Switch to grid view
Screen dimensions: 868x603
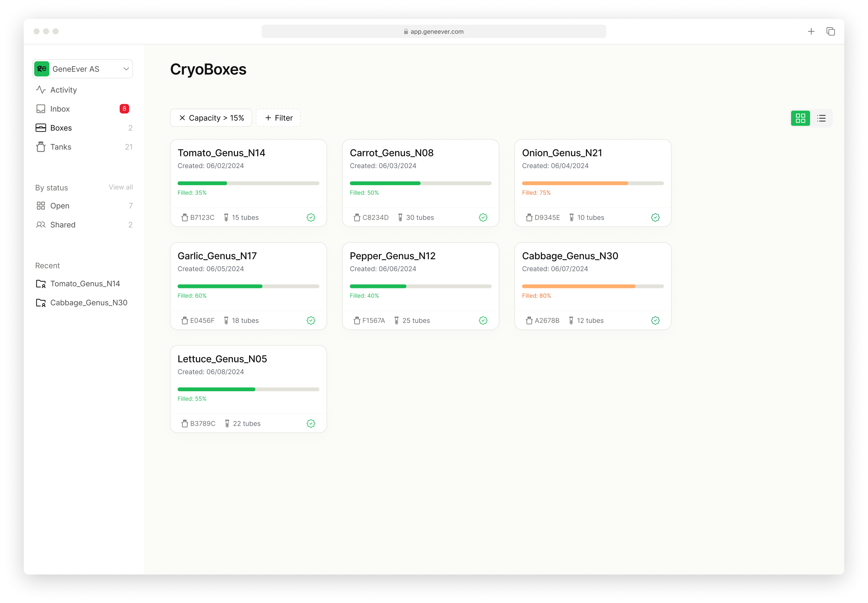(x=800, y=118)
